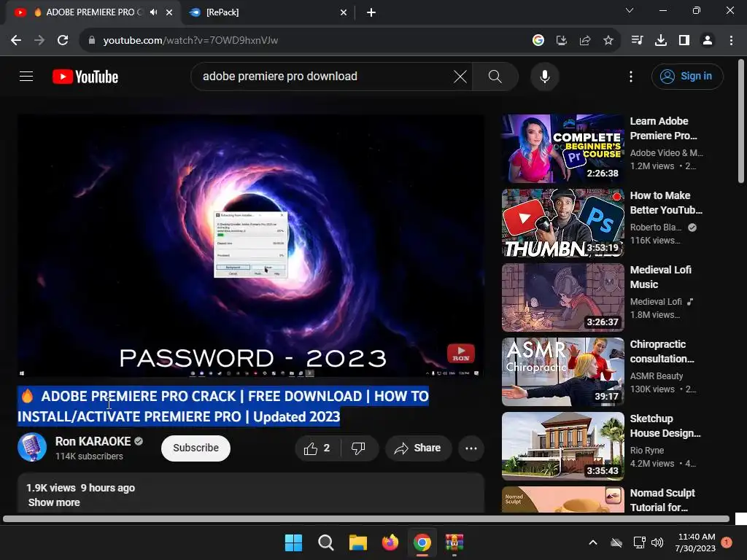
Task: Reload the YouTube page
Action: (63, 41)
